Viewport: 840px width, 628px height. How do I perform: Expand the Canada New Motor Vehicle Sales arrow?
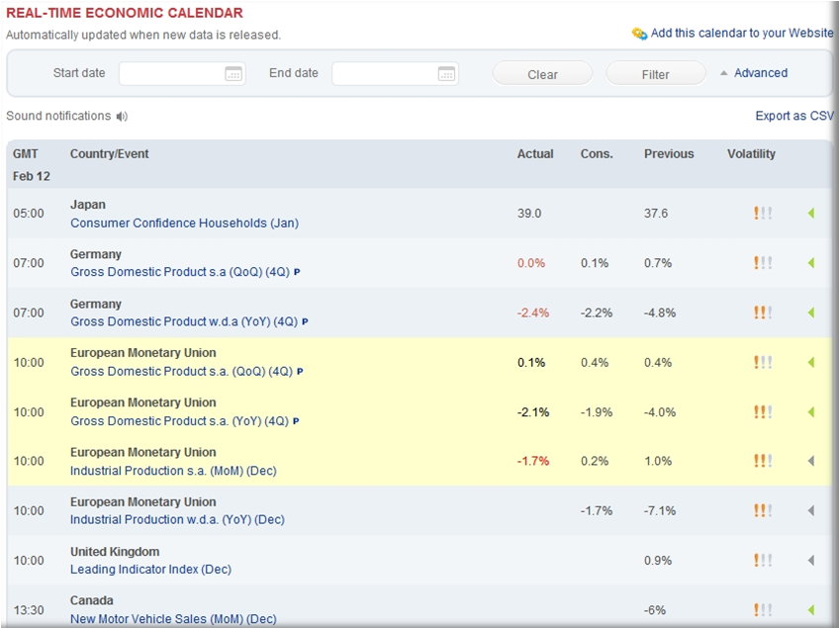pos(811,610)
